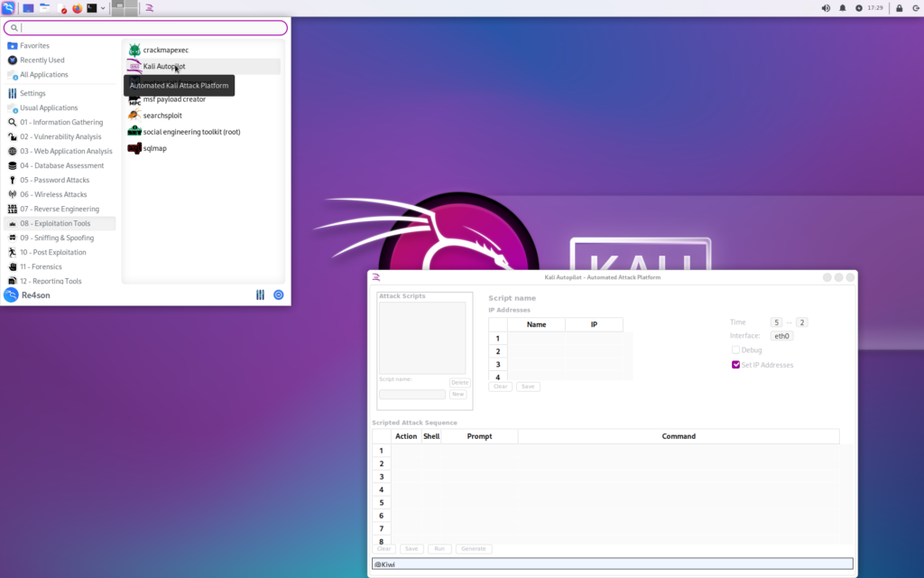Start social engineering toolkit (root)
This screenshot has width=924, height=578.
click(191, 132)
